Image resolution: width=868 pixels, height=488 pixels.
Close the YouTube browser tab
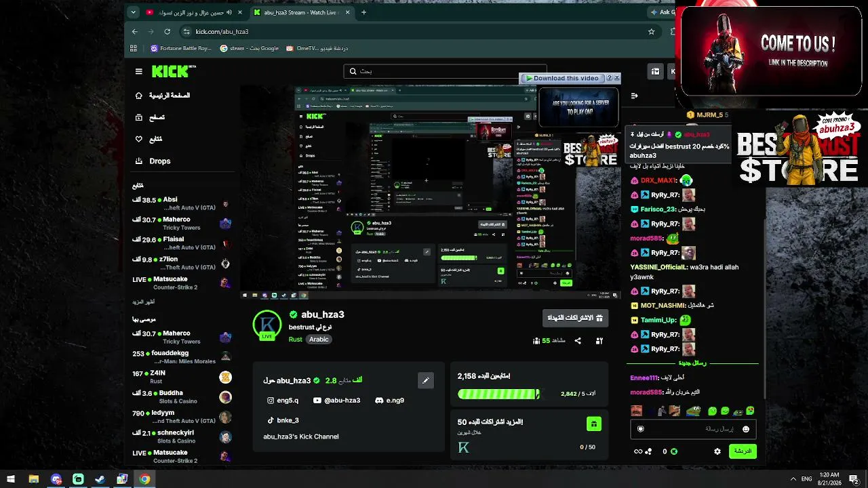[240, 12]
